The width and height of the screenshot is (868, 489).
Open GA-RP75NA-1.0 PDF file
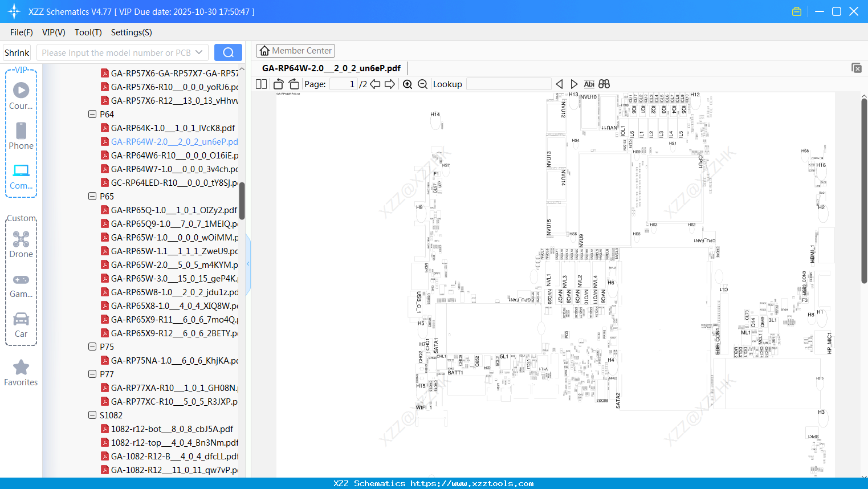coord(169,360)
